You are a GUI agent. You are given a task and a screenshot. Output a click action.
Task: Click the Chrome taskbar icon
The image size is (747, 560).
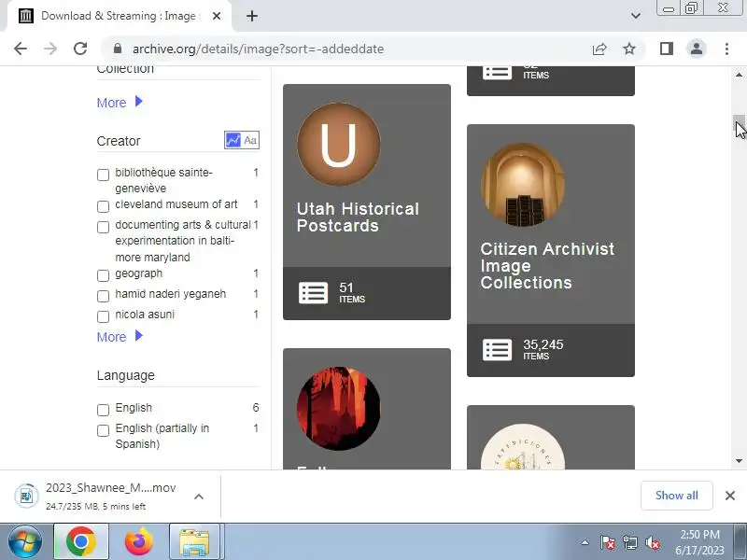(81, 541)
